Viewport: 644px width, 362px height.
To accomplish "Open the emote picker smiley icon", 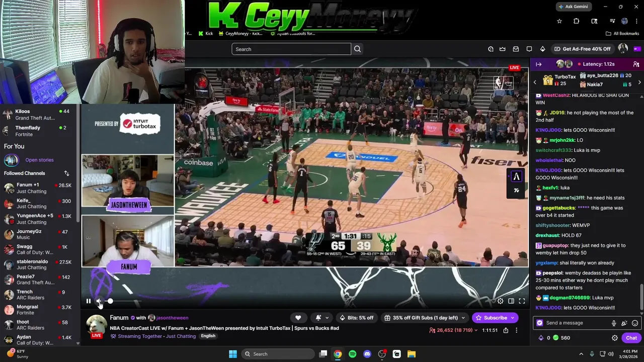I will point(635,323).
